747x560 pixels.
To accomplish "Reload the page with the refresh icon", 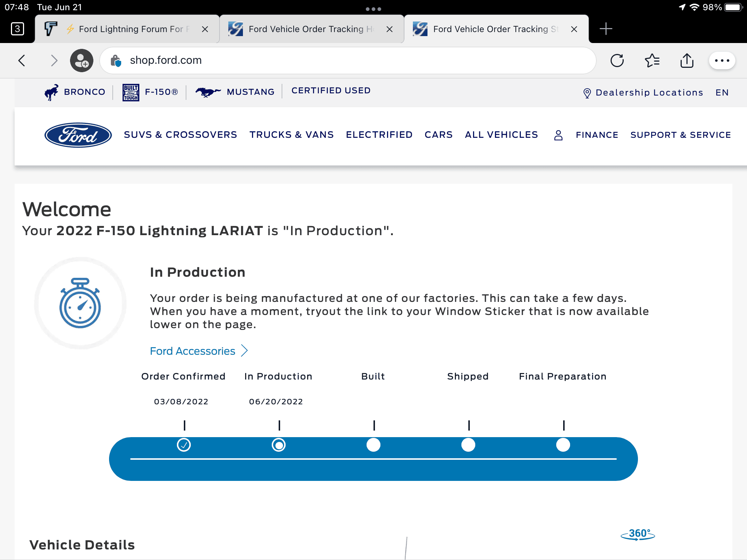I will pyautogui.click(x=617, y=61).
